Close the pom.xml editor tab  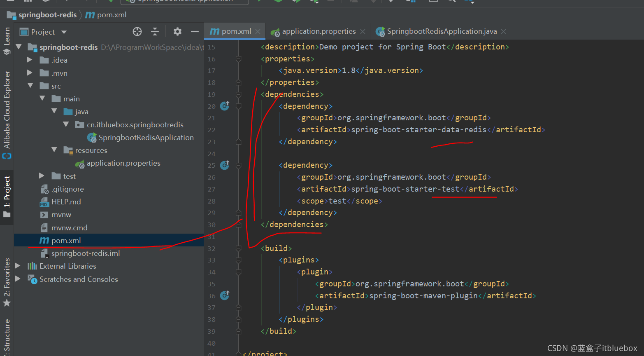pos(258,32)
